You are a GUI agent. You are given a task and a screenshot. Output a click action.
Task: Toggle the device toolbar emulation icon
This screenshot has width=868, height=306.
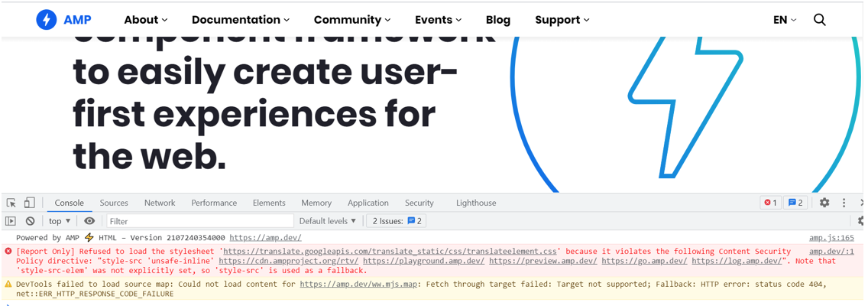point(29,203)
